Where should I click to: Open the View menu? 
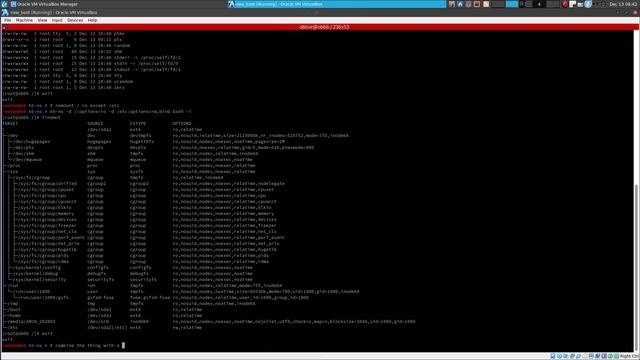(x=42, y=20)
